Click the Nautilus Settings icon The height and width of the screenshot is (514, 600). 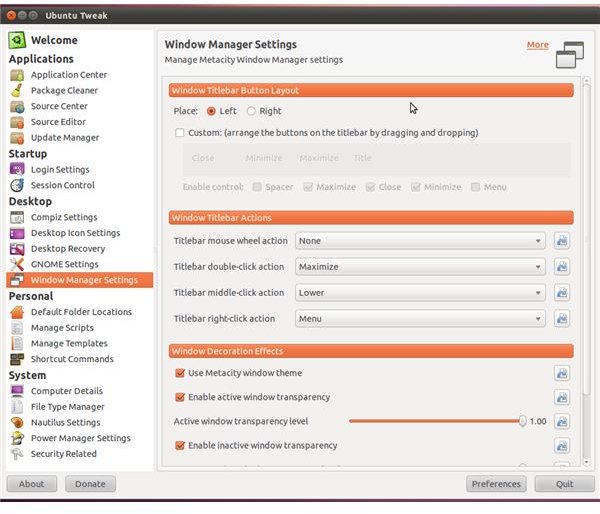[x=17, y=422]
